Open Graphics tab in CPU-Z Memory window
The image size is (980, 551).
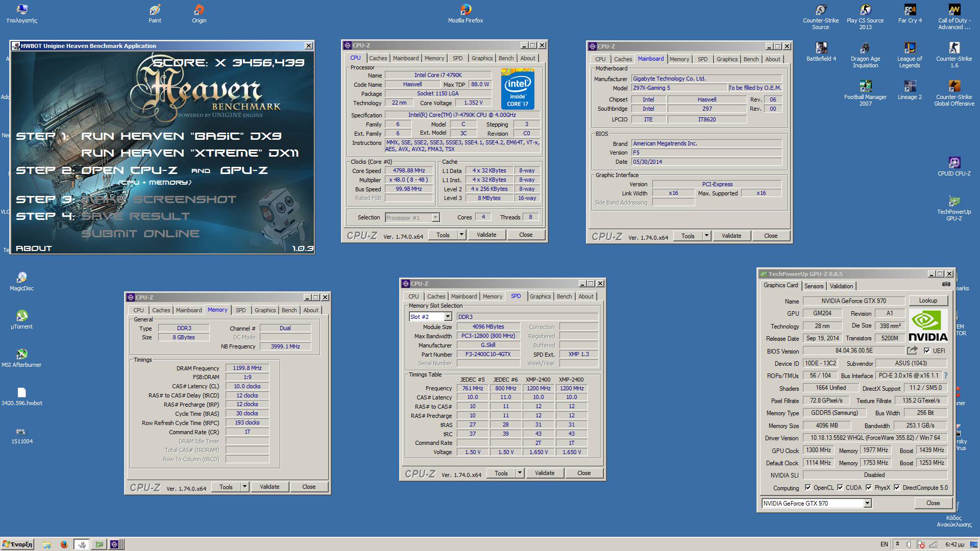point(265,310)
